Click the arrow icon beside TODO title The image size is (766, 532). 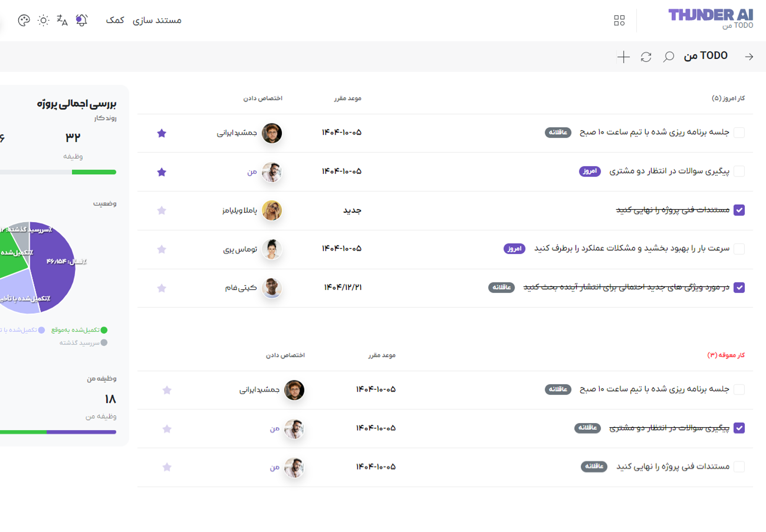[x=749, y=57]
